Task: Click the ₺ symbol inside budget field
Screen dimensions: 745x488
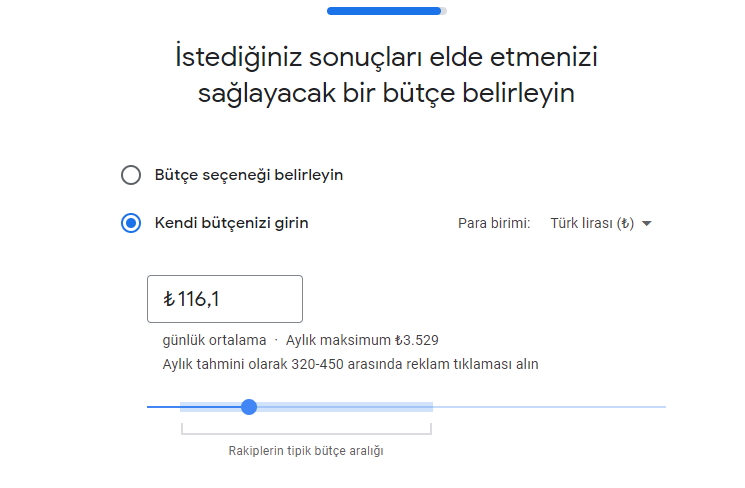Action: pyautogui.click(x=169, y=299)
